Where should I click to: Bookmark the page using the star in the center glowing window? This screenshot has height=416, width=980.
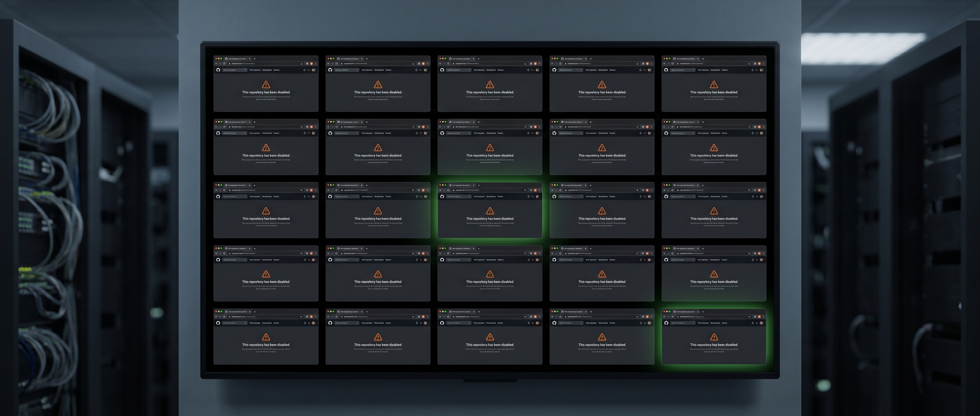pyautogui.click(x=525, y=190)
